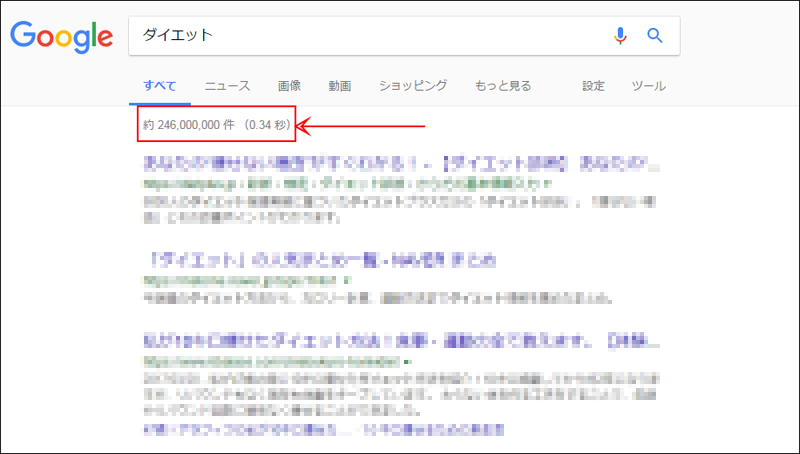800x454 pixels.
Task: Open the 設定 menu
Action: 593,86
